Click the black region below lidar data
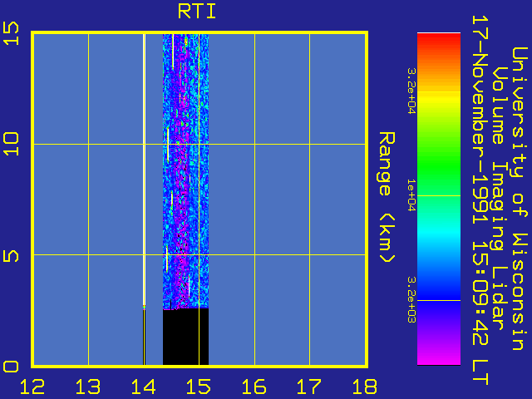 pos(185,337)
